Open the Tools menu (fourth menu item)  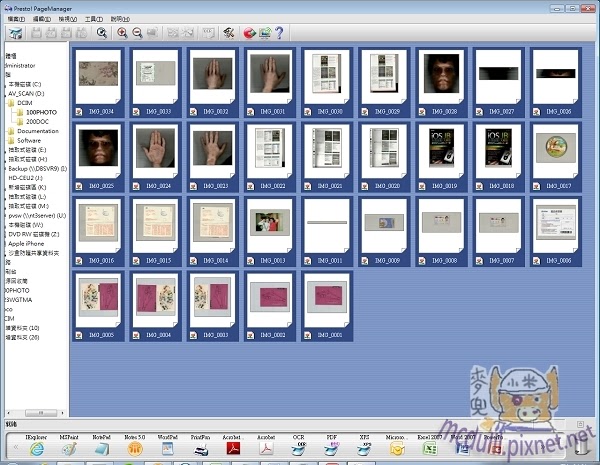click(94, 19)
